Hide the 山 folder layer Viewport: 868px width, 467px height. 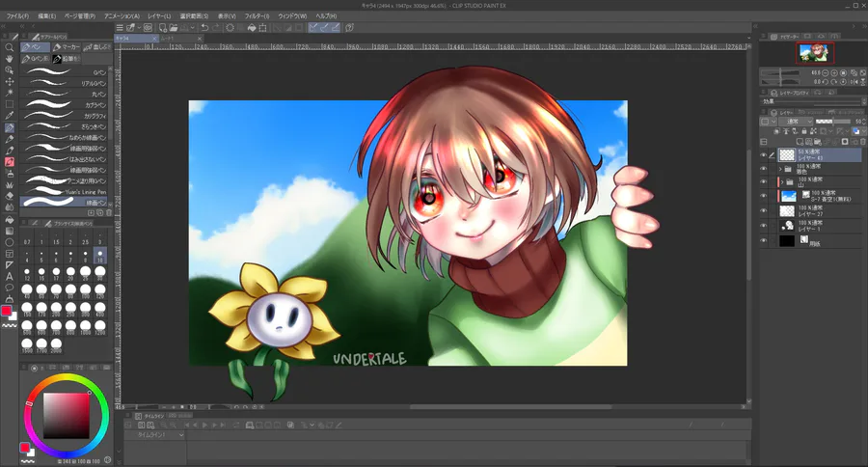(x=764, y=181)
